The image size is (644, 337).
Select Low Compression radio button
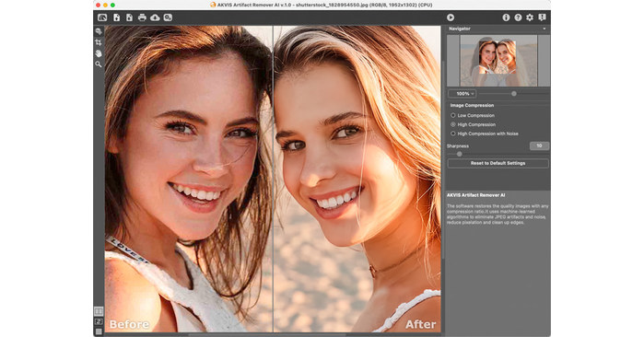[453, 115]
